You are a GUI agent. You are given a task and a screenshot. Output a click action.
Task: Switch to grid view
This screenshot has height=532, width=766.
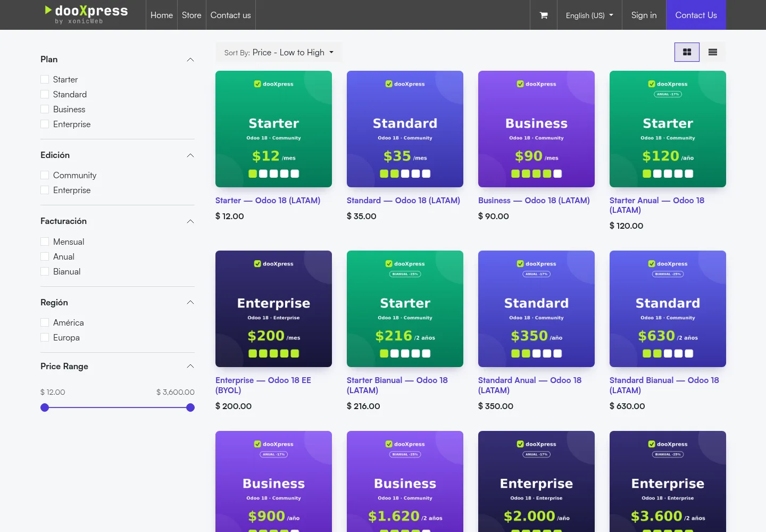coord(687,52)
